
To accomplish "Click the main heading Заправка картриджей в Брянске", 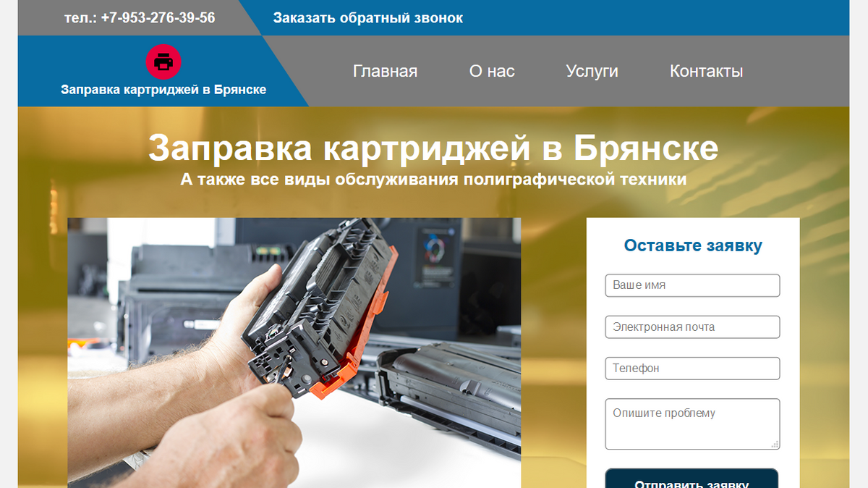I will [x=433, y=148].
